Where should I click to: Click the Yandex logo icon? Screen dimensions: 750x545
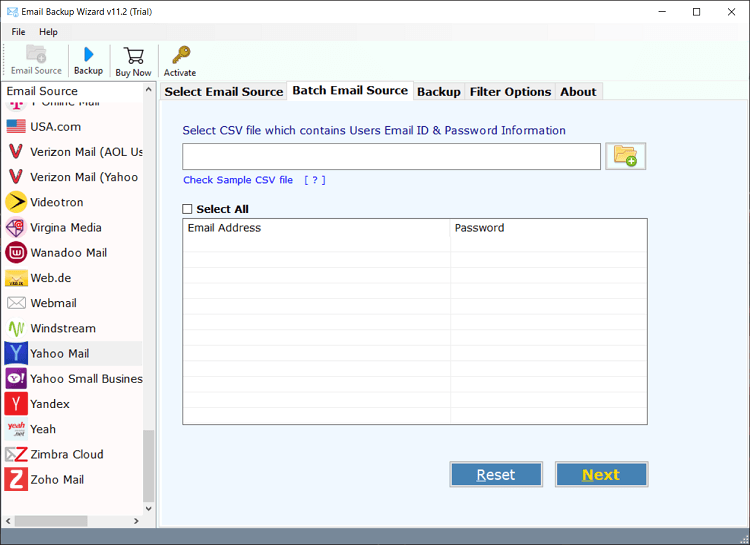(x=16, y=404)
